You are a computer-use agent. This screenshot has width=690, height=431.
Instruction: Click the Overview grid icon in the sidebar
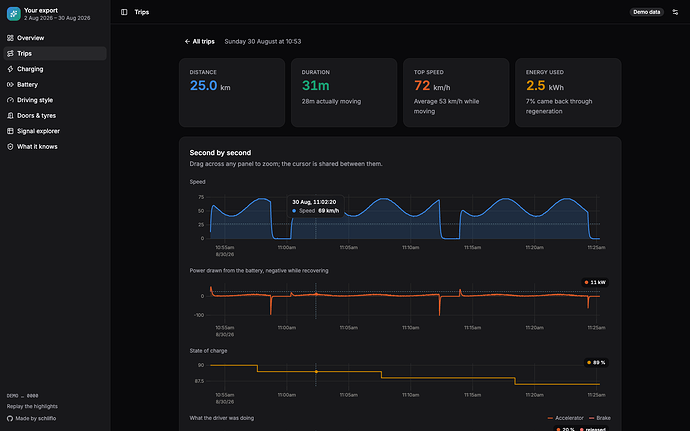(10, 38)
